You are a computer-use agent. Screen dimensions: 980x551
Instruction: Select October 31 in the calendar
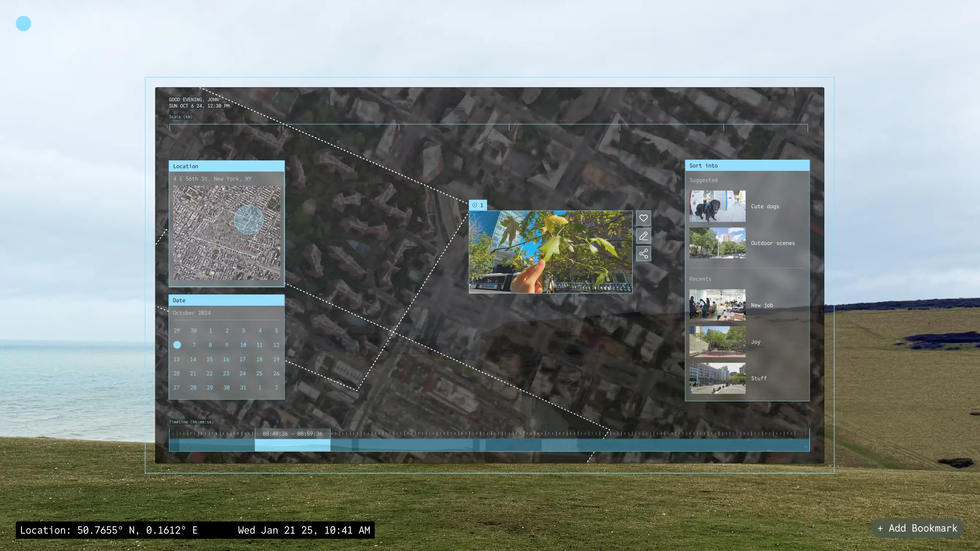243,387
